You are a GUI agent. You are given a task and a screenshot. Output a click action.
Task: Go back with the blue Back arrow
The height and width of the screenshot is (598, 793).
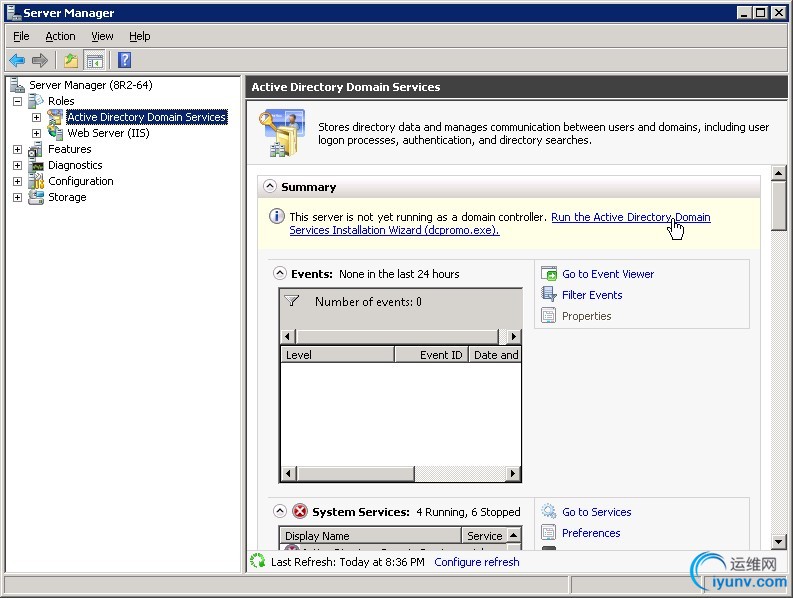coord(17,61)
